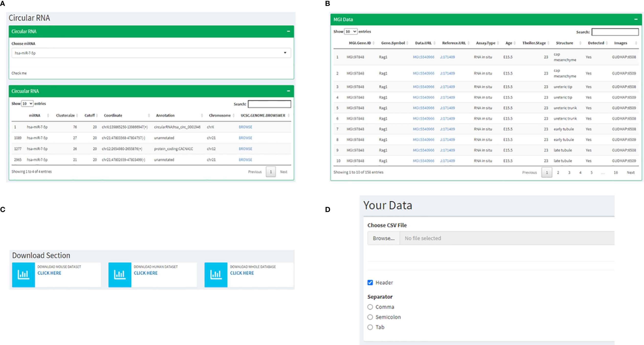Viewport: 644px width, 345px height.
Task: Click the Download Mouse Dataset chart icon
Action: pyautogui.click(x=23, y=274)
